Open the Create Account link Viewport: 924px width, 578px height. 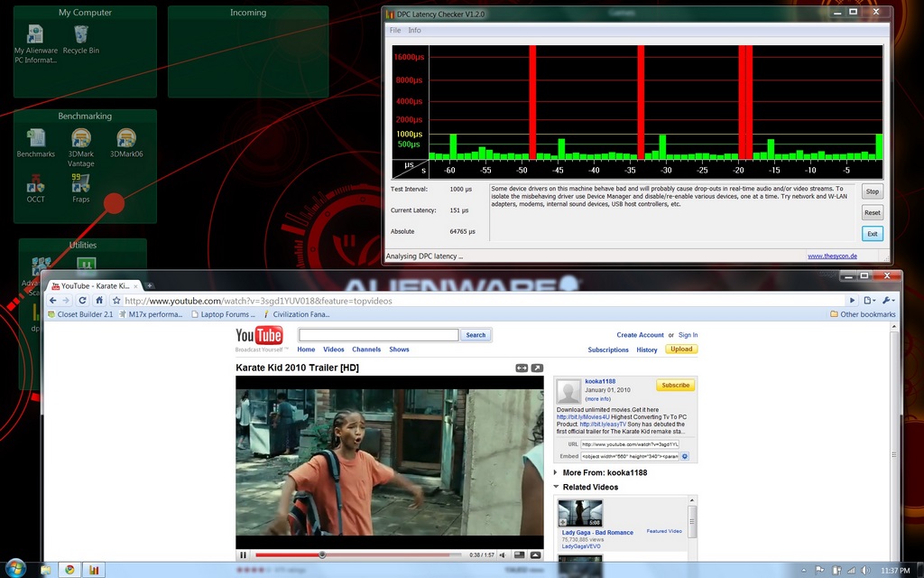pyautogui.click(x=640, y=335)
